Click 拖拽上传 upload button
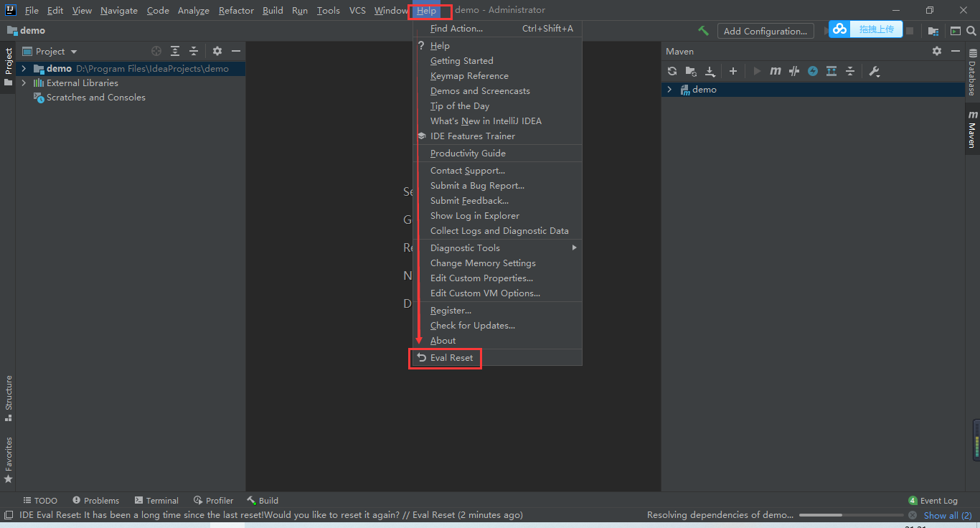The width and height of the screenshot is (980, 528). tap(877, 29)
